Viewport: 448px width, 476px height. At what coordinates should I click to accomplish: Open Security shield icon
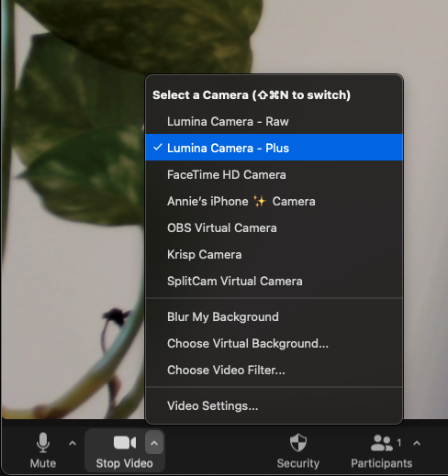298,442
